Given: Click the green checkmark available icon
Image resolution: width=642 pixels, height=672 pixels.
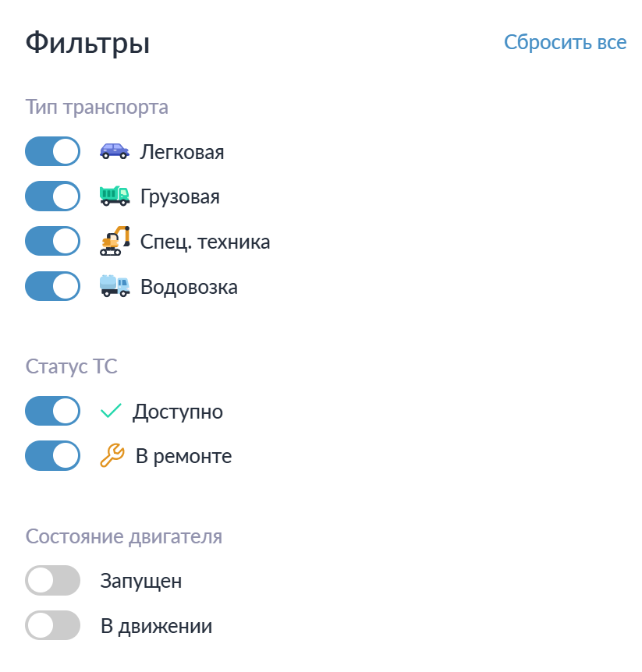Looking at the screenshot, I should coord(112,411).
